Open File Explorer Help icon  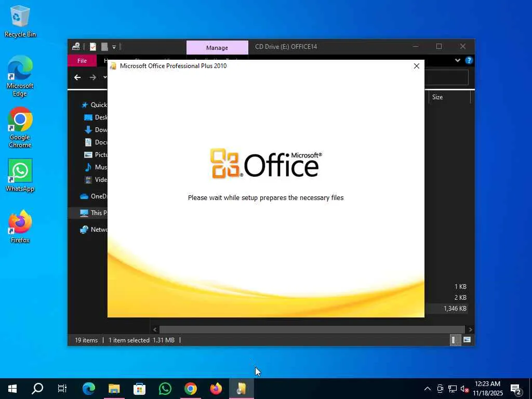[469, 60]
